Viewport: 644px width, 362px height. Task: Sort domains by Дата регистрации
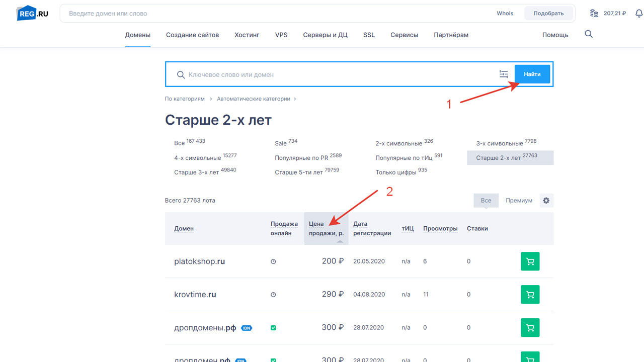point(372,228)
